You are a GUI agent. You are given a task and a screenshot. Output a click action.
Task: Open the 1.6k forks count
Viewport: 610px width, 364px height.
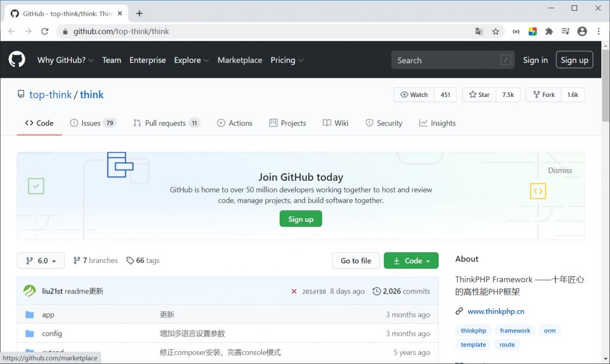(573, 95)
